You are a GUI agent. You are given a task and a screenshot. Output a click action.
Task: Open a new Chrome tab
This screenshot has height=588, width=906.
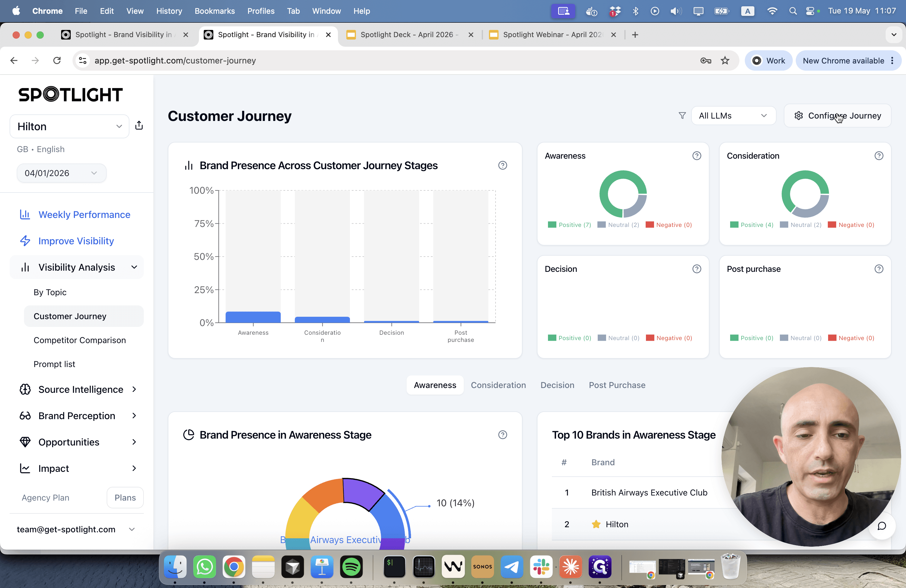click(x=635, y=35)
